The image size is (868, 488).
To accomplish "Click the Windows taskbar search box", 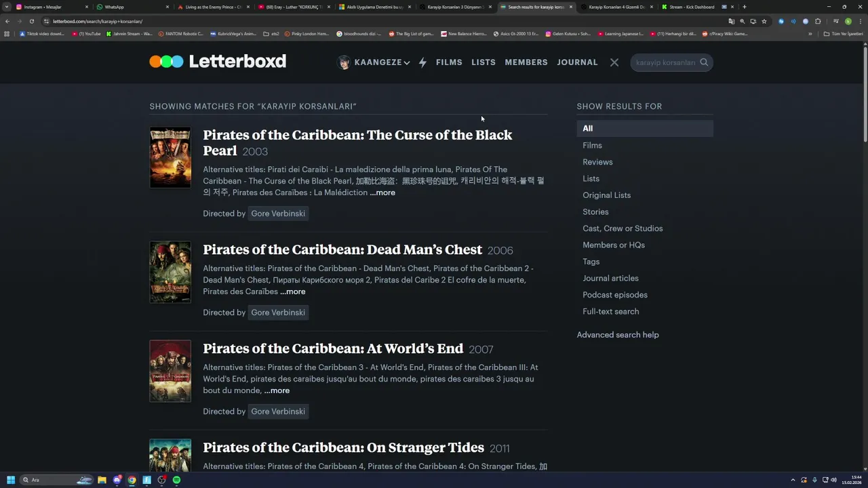I will pos(58,480).
